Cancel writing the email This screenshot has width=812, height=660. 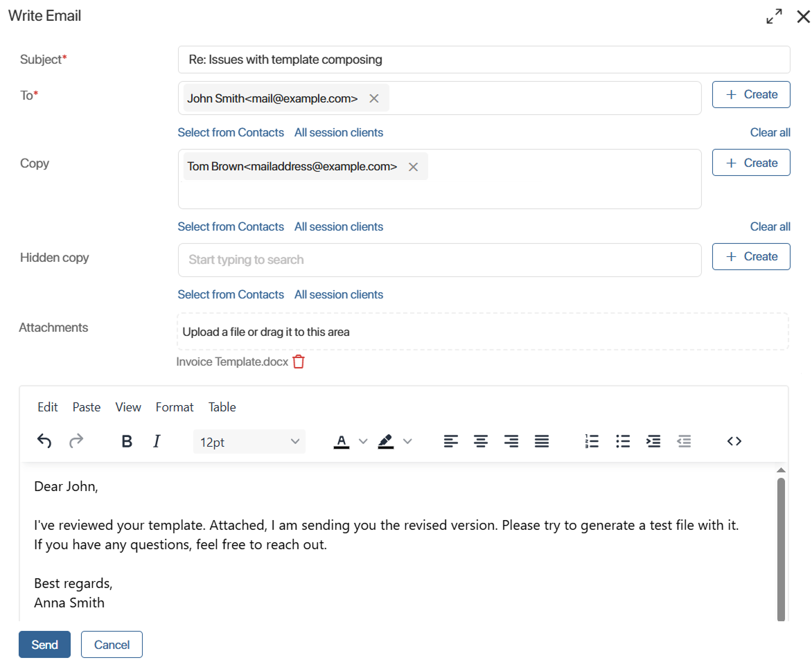112,645
